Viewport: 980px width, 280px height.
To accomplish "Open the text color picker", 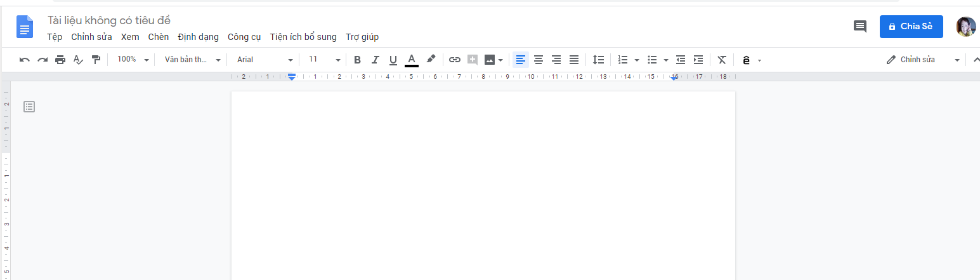I will pyautogui.click(x=411, y=60).
